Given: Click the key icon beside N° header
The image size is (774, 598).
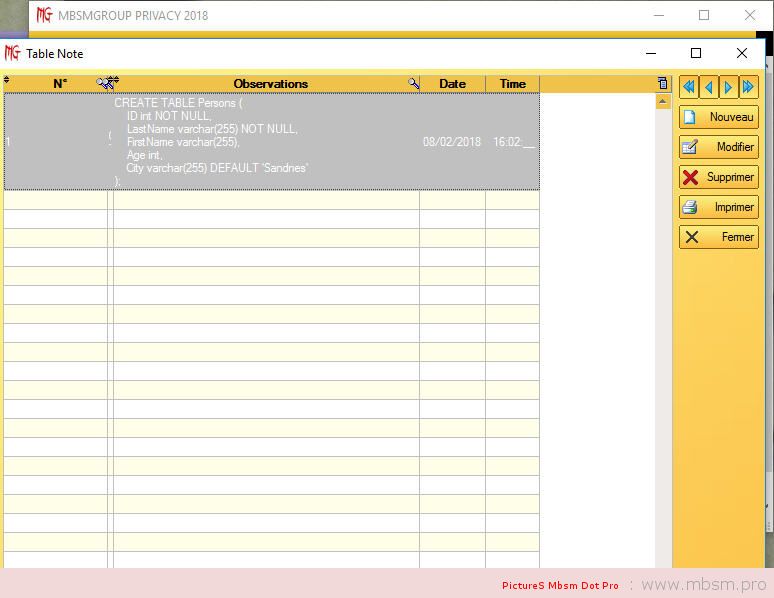Looking at the screenshot, I should pyautogui.click(x=107, y=83).
